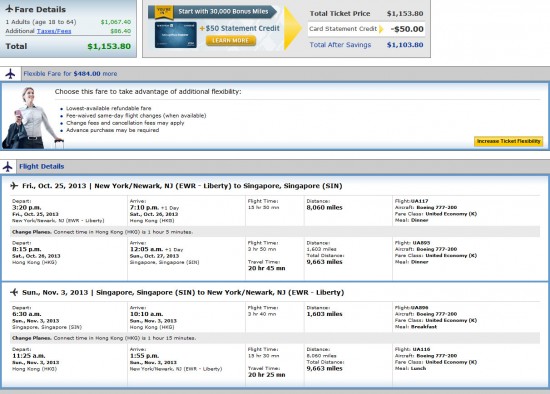Viewport: 550px width, 394px height.
Task: Click the airplane icon in Flexible Fare header
Action: [x=10, y=74]
